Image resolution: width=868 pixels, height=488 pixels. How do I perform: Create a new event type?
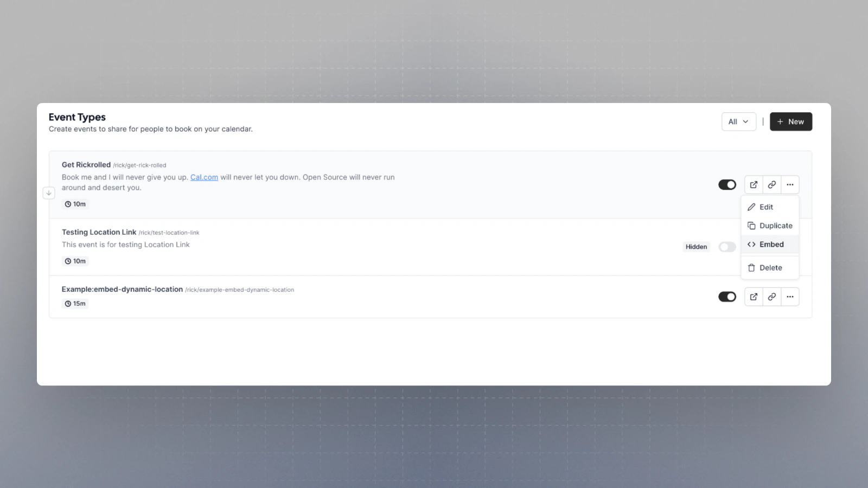pyautogui.click(x=790, y=121)
